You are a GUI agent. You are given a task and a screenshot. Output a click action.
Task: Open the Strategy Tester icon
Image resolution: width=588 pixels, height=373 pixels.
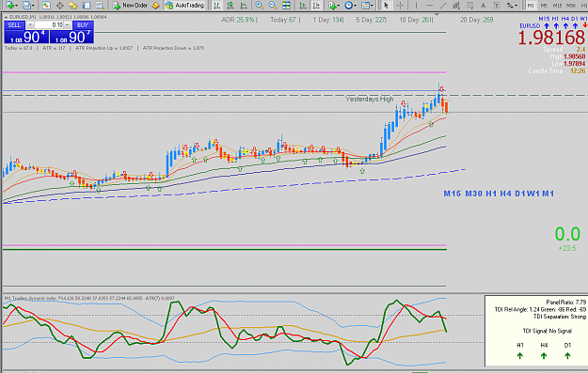click(x=100, y=6)
